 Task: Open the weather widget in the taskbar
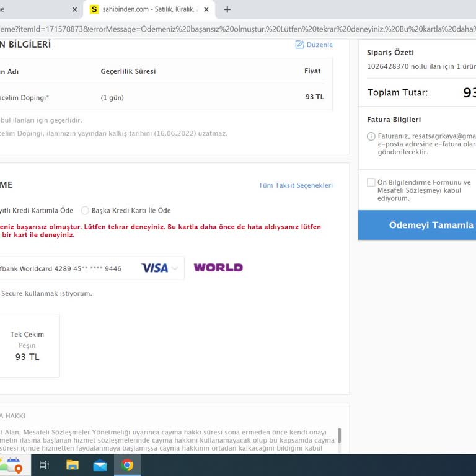click(14, 465)
